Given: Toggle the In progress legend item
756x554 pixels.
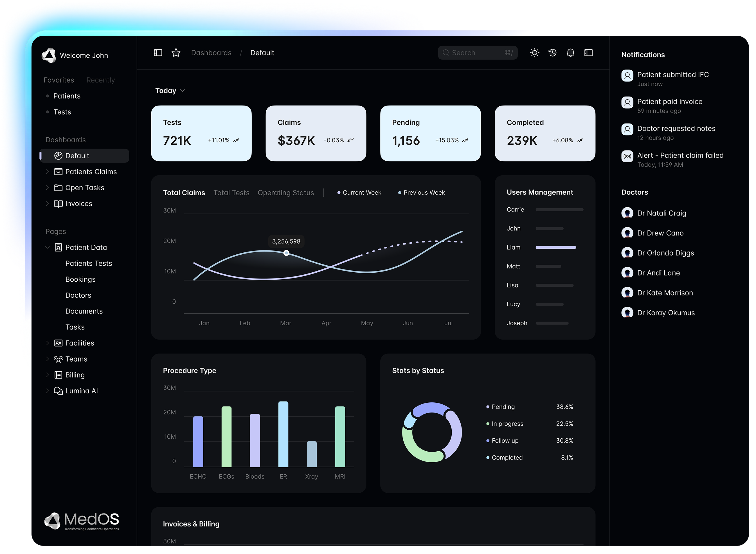Looking at the screenshot, I should point(505,424).
